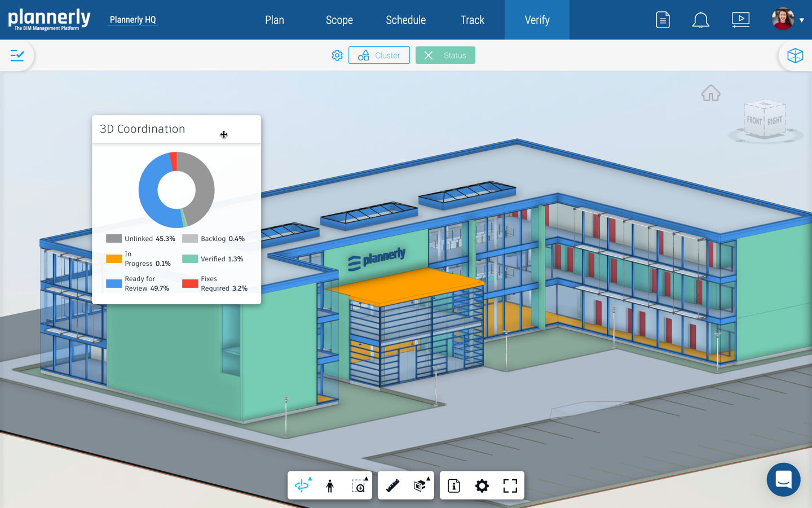Viewport: 812px width, 508px height.
Task: Open the model Properties info panel
Action: click(x=454, y=485)
